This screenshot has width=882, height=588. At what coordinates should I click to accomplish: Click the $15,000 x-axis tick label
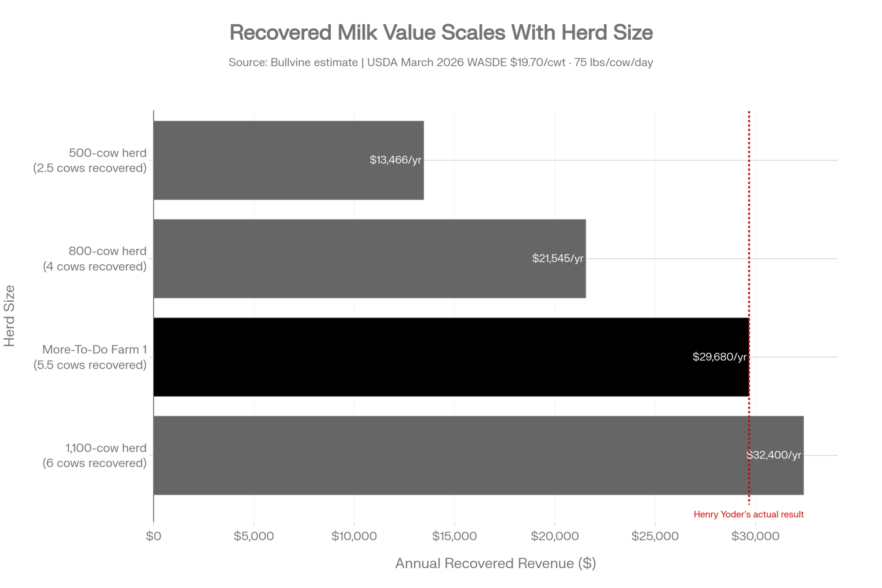[x=454, y=536]
